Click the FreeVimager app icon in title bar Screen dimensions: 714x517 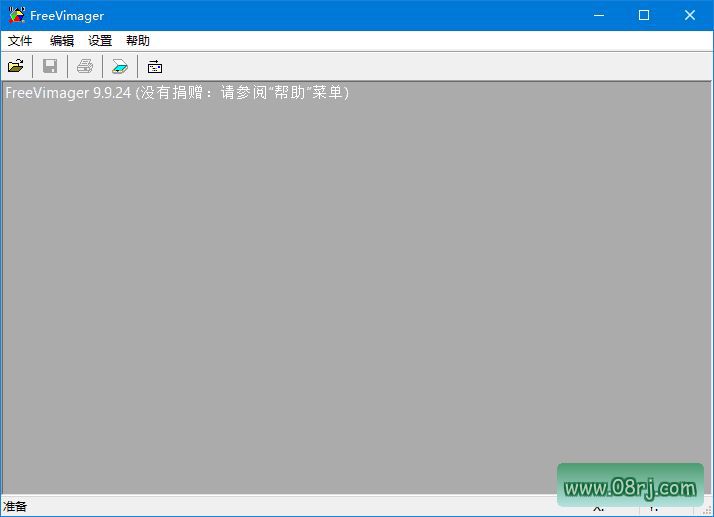[x=16, y=15]
